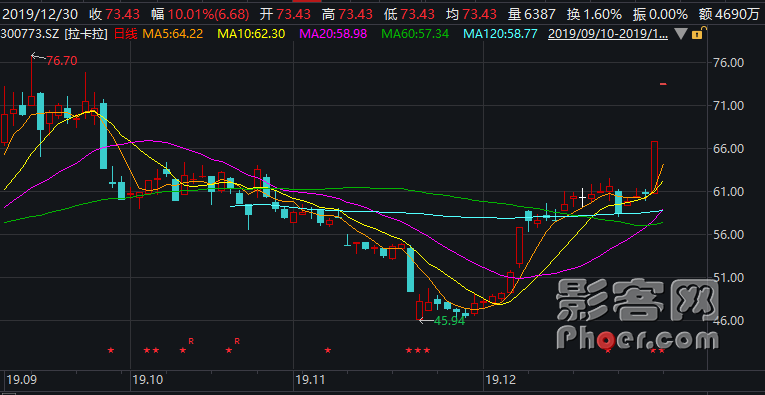Click the 45.94 low price marker
The image size is (765, 395).
(x=449, y=321)
